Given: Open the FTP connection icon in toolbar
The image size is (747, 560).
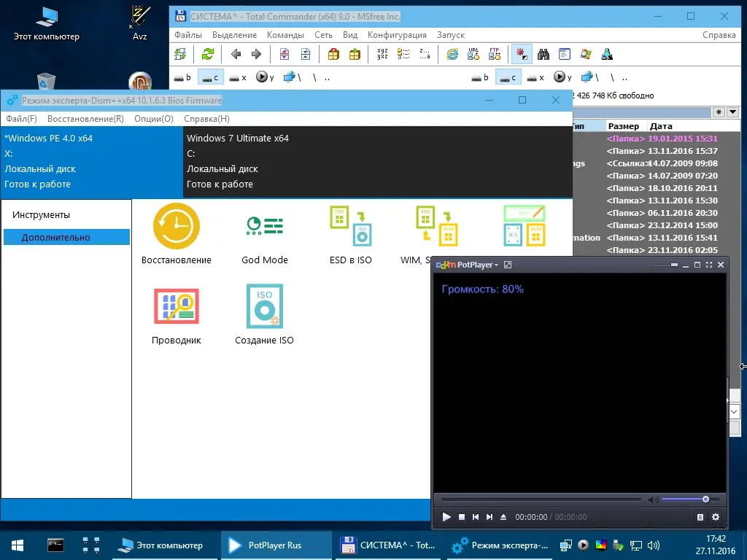Looking at the screenshot, I should point(495,54).
